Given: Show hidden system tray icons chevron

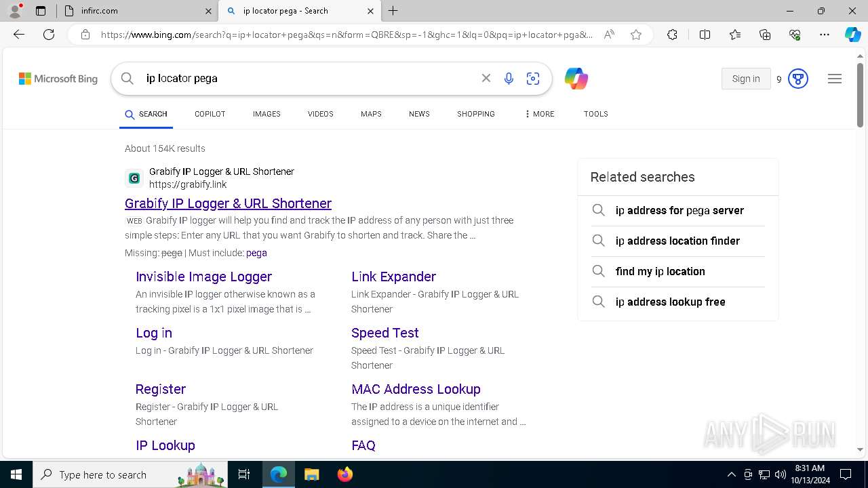Looking at the screenshot, I should click(x=731, y=474).
